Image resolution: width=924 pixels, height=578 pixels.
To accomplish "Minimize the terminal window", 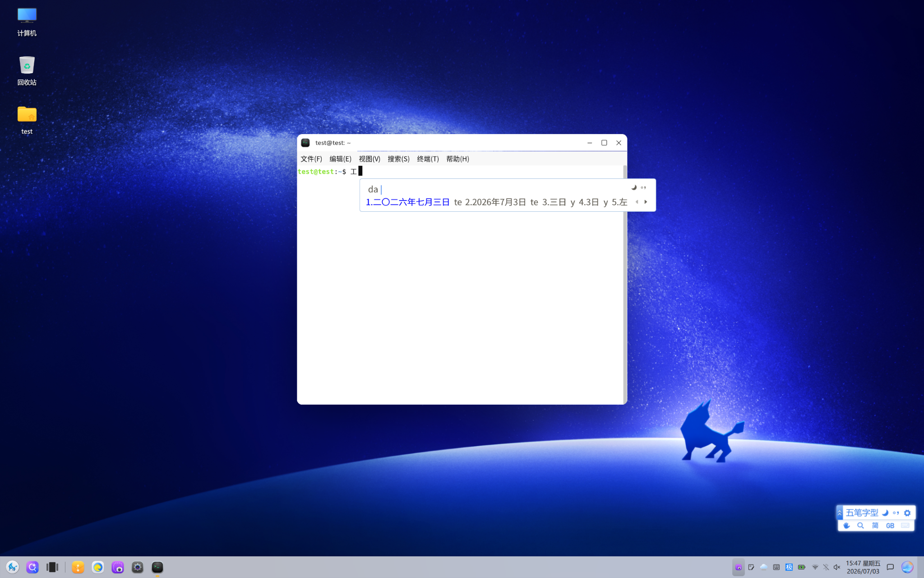I will coord(590,143).
